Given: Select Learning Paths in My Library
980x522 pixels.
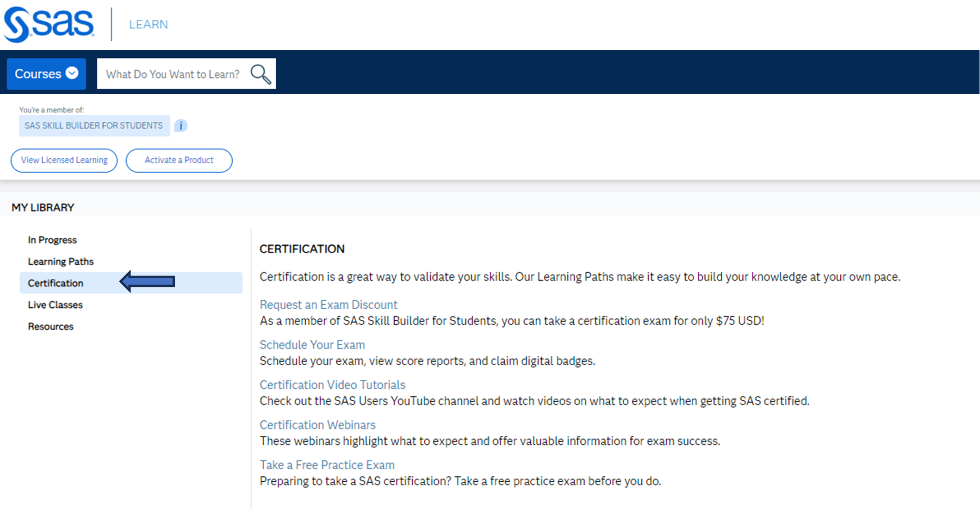Looking at the screenshot, I should coord(61,261).
